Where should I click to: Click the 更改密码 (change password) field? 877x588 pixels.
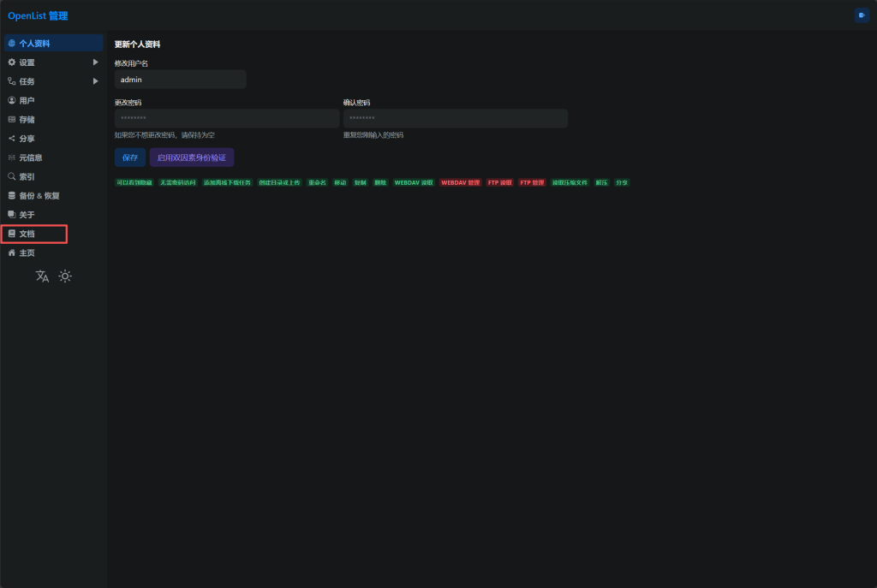tap(227, 118)
